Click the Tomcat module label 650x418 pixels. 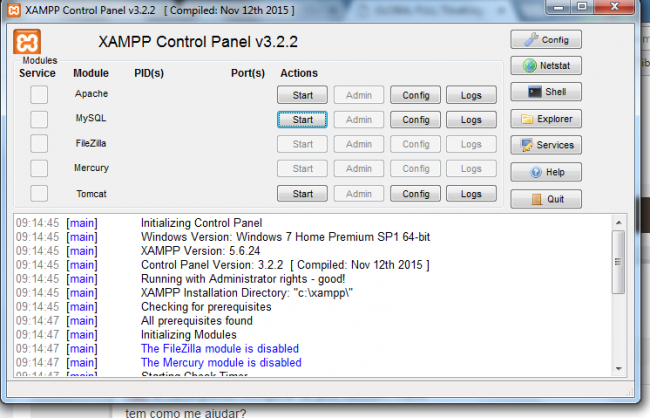pyautogui.click(x=91, y=194)
